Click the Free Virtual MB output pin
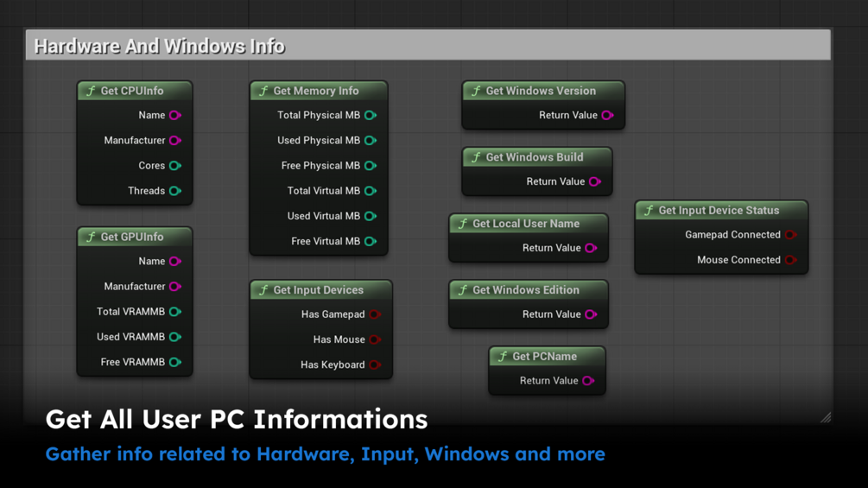Viewport: 868px width, 488px height. (x=371, y=241)
